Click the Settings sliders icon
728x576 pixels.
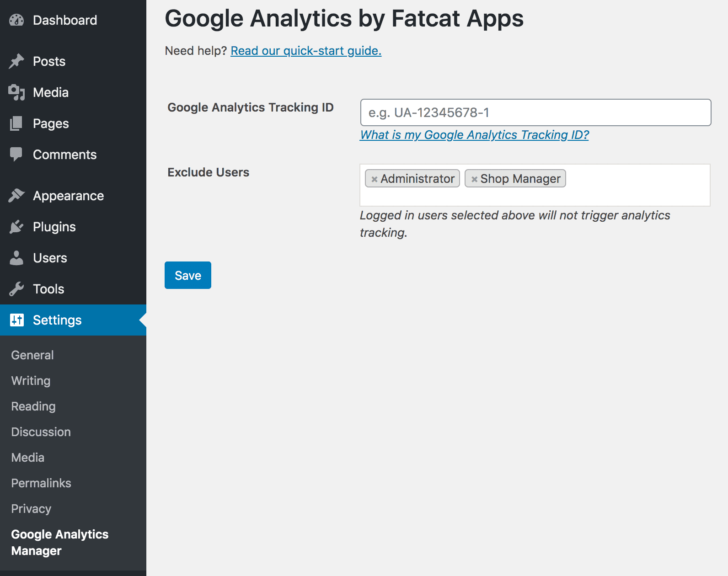pyautogui.click(x=17, y=320)
